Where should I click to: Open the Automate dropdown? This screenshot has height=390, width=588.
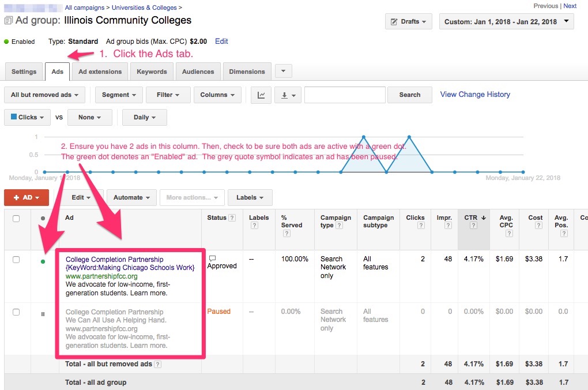tap(131, 197)
